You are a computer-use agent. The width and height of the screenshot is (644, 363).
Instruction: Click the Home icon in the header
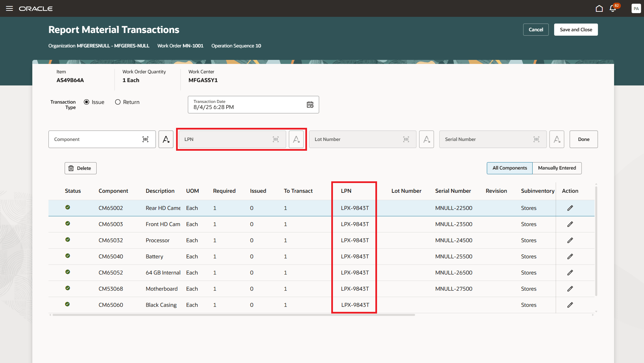pos(600,8)
